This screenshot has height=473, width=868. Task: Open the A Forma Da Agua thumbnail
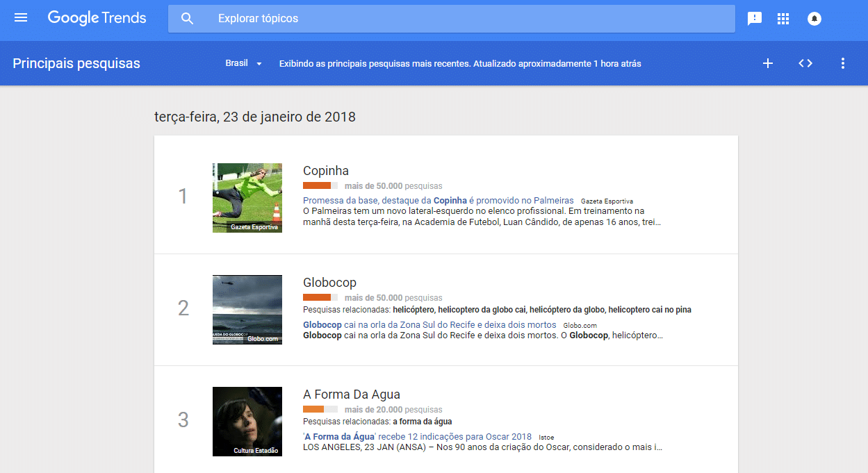coord(247,422)
